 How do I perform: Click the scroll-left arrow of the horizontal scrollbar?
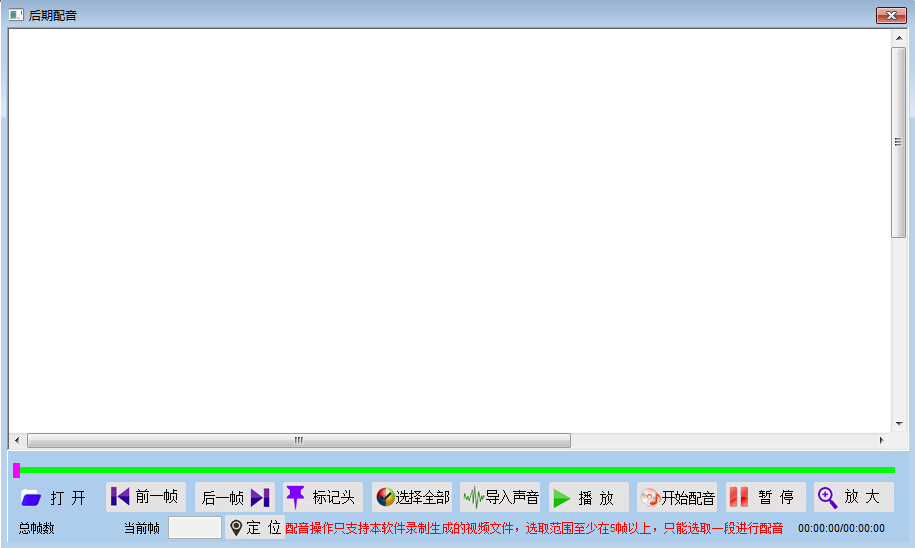pyautogui.click(x=17, y=441)
